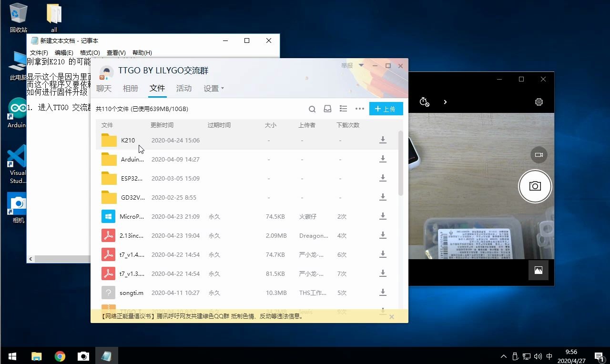Open Notepad 格式(O) menu
Screen dimensions: 610x364
tap(90, 53)
